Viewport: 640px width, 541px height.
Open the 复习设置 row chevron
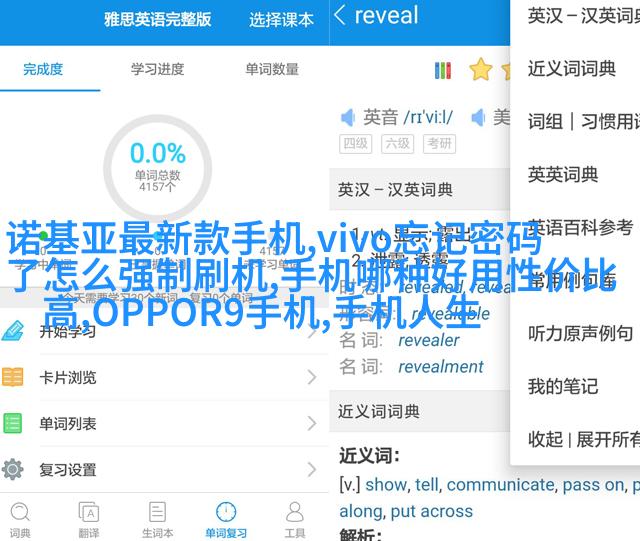pos(312,470)
